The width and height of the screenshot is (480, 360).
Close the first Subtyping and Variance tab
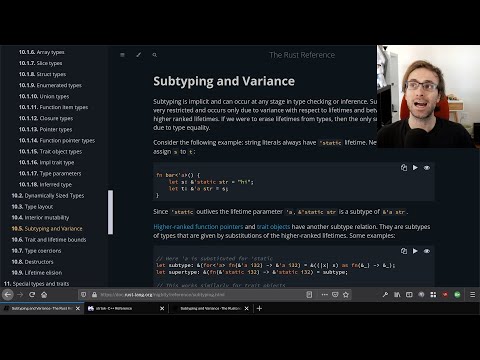78,309
